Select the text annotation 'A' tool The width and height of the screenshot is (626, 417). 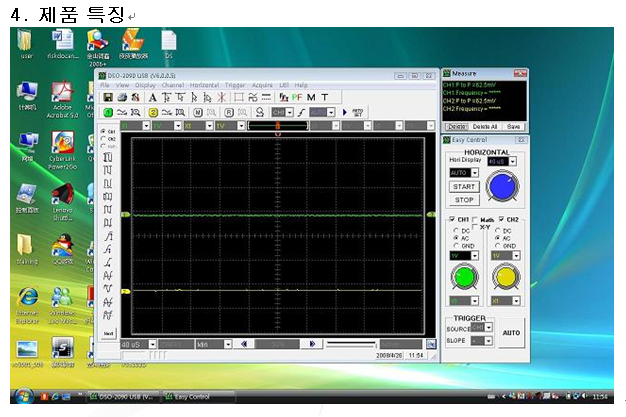pyautogui.click(x=153, y=97)
